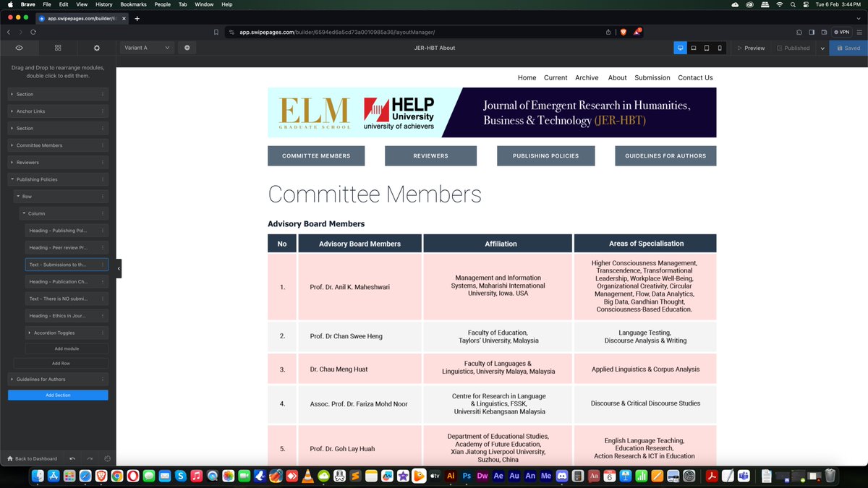
Task: Click the Add module button
Action: pyautogui.click(x=67, y=348)
